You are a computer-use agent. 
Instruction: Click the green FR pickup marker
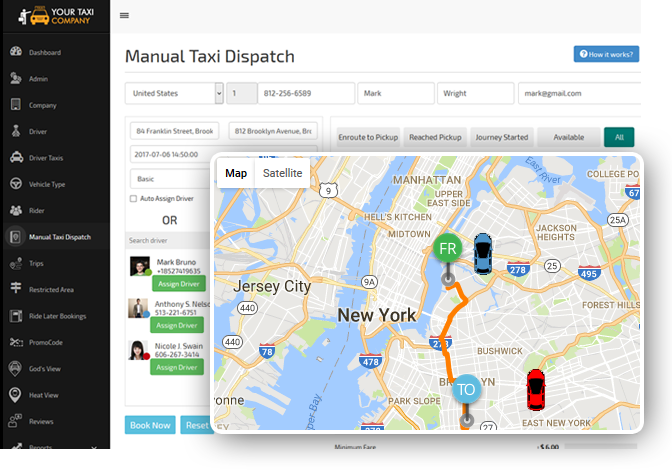coord(447,248)
